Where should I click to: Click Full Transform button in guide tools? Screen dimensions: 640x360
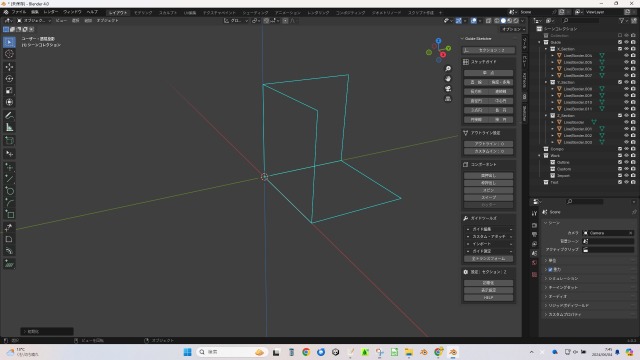click(489, 259)
